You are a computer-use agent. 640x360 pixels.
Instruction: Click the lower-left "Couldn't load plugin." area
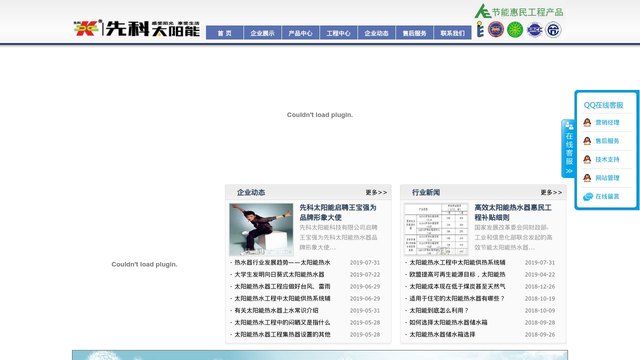(x=144, y=264)
